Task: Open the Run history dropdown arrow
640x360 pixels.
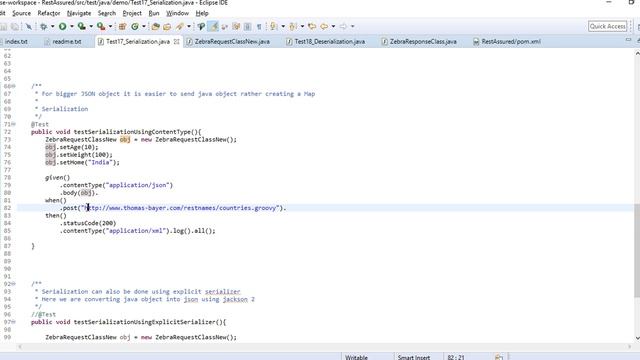Action: point(71,27)
